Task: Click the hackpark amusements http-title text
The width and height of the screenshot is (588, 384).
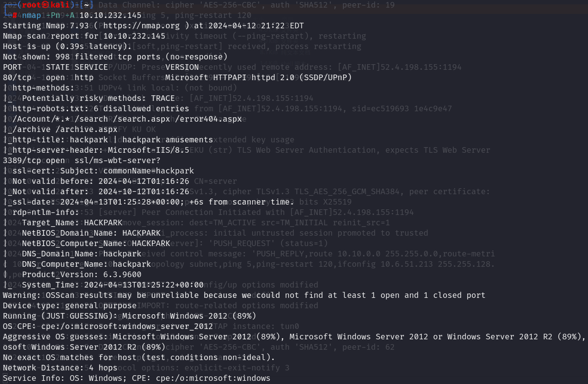Action: pyautogui.click(x=167, y=140)
